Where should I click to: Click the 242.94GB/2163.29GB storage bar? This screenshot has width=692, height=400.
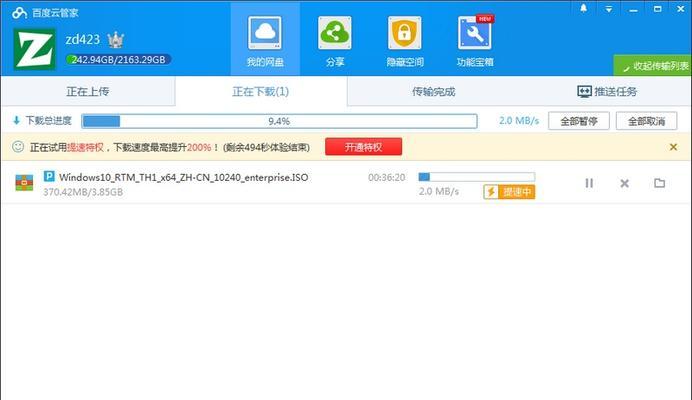click(118, 60)
